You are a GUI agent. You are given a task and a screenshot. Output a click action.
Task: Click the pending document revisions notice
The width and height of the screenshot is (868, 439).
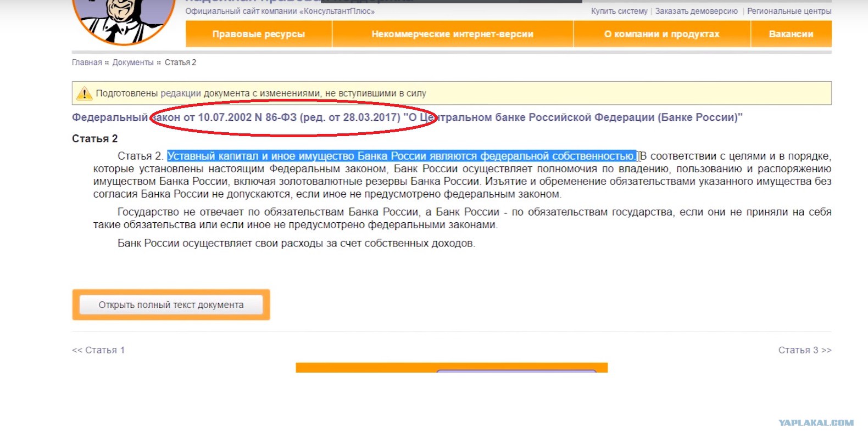(x=452, y=93)
